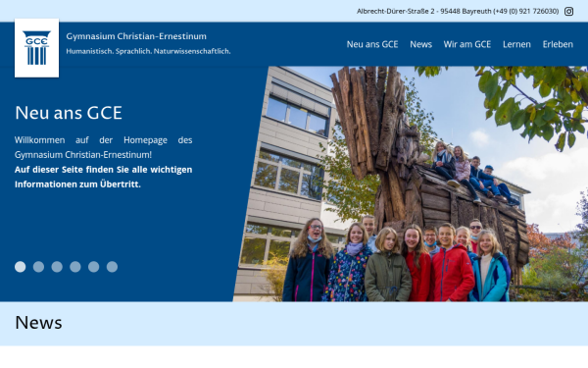Open the 'Wir am GCE' menu

(467, 44)
